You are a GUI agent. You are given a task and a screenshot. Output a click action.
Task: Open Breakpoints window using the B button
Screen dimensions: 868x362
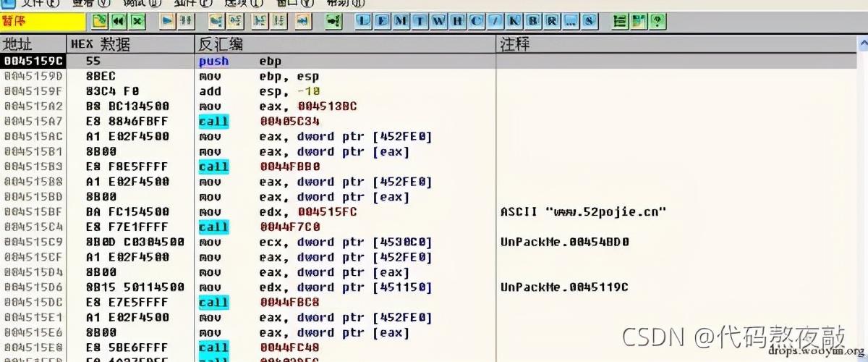[x=533, y=21]
